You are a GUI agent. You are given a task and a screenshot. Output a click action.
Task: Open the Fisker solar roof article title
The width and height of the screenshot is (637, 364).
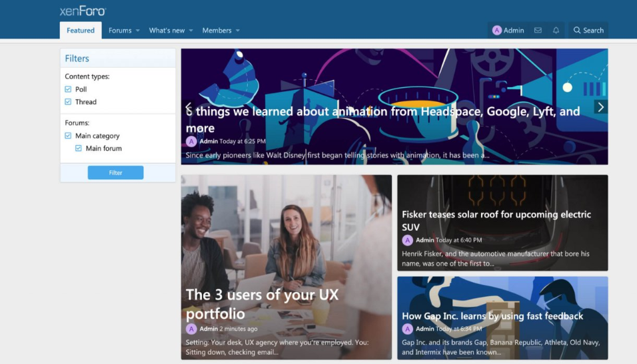click(496, 221)
